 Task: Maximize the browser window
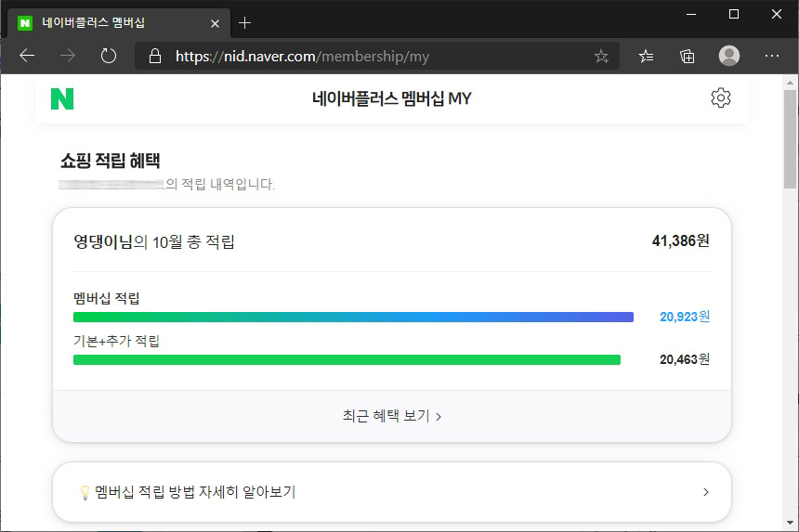click(734, 14)
